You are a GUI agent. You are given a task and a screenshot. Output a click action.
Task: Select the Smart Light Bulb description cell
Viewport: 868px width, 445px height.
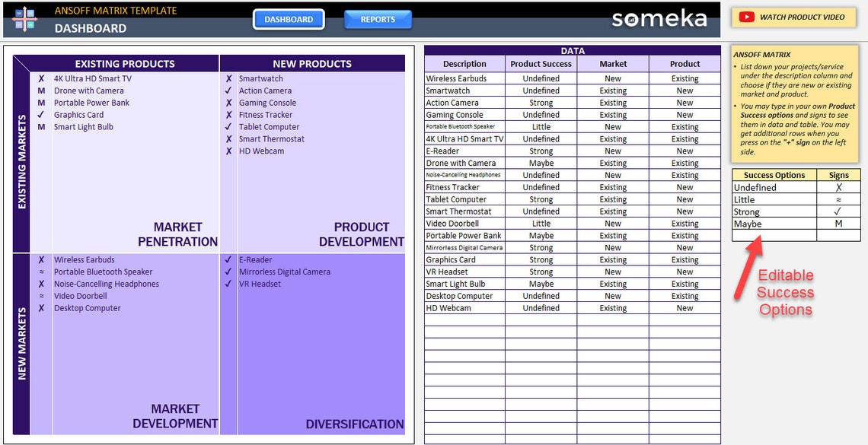[464, 284]
